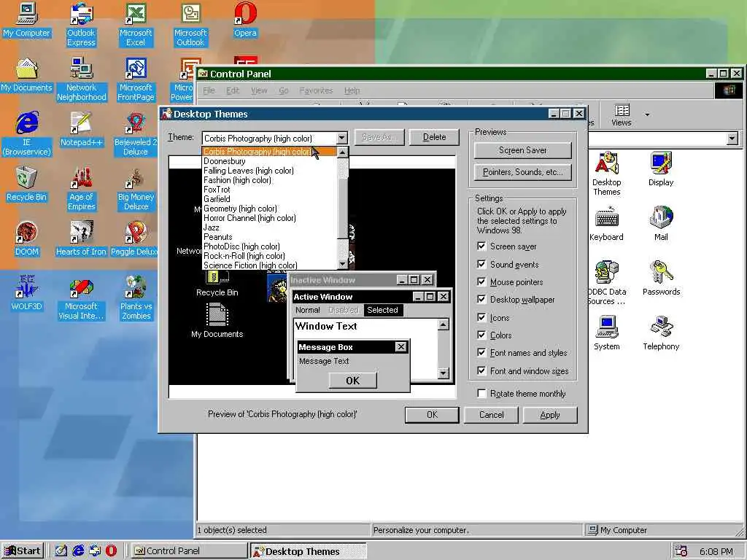Select the Network Neighborhood desktop icon
Image resolution: width=747 pixels, height=560 pixels.
[82, 79]
